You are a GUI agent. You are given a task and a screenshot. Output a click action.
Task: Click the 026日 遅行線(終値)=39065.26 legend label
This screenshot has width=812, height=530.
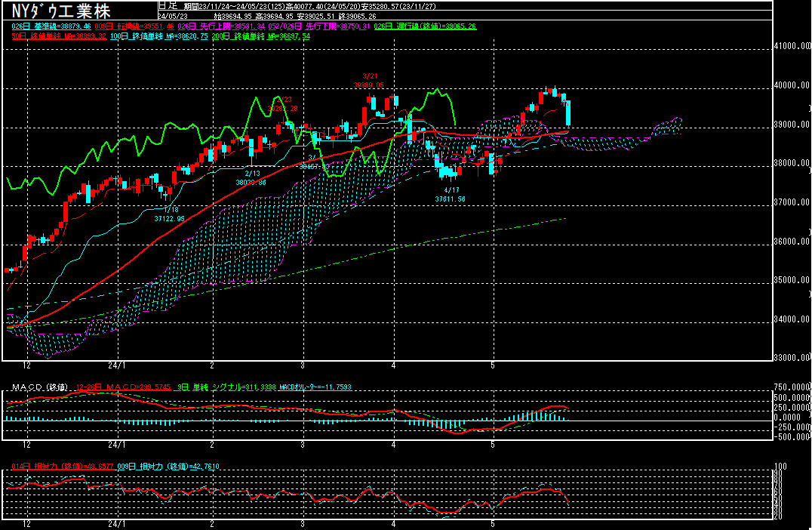425,26
